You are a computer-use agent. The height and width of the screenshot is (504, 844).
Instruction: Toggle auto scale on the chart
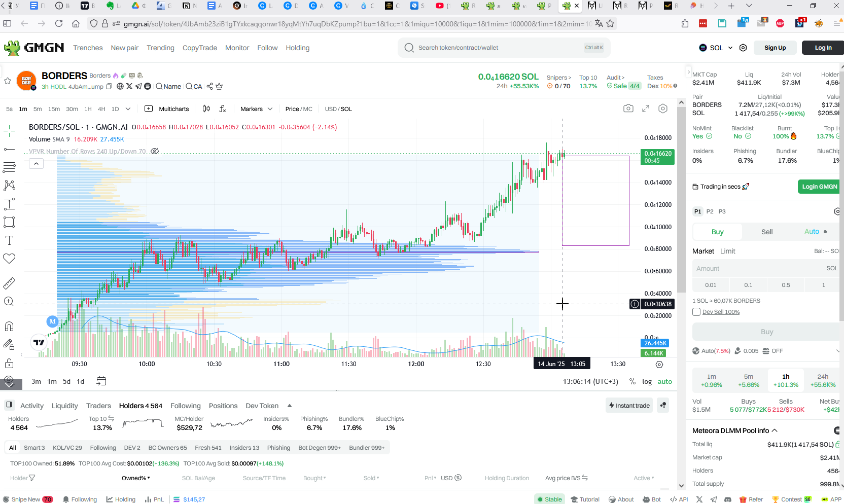(665, 381)
